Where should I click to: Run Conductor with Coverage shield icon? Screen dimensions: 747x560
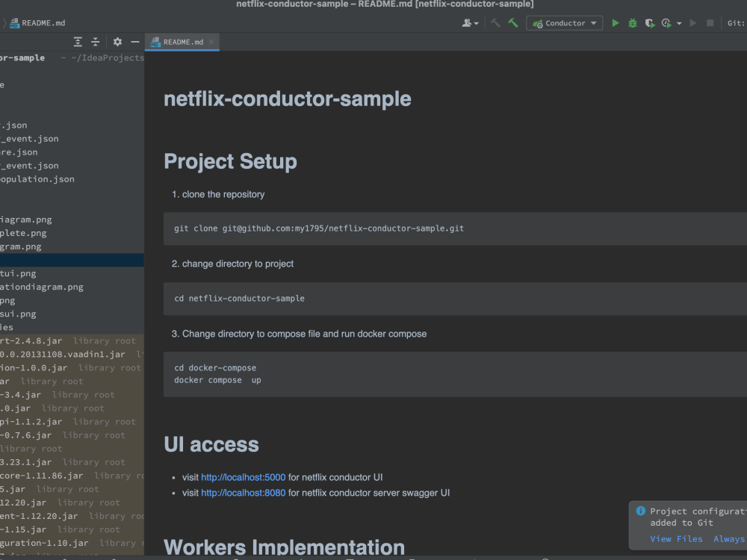pyautogui.click(x=649, y=23)
